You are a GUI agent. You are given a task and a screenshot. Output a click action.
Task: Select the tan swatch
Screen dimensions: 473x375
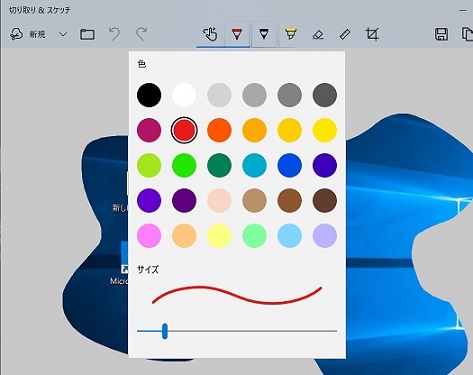(254, 200)
